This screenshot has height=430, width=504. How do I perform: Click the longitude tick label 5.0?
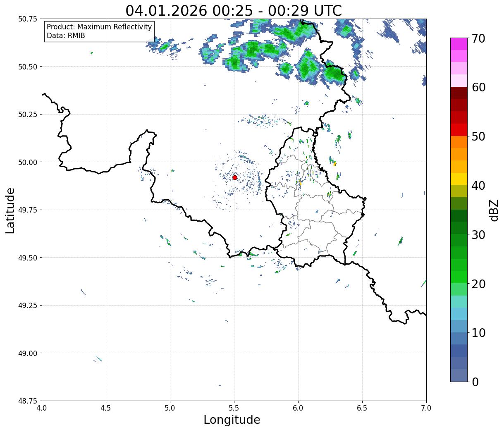tap(170, 408)
